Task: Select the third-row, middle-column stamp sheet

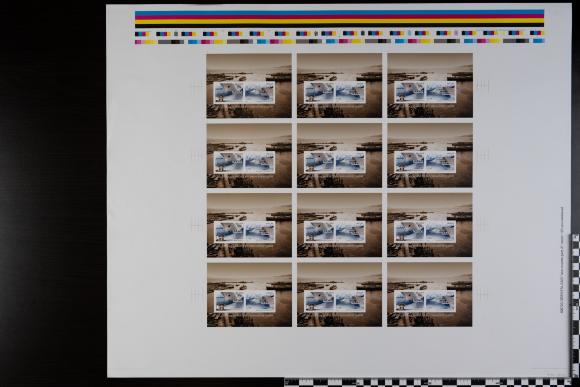Action: (x=339, y=225)
